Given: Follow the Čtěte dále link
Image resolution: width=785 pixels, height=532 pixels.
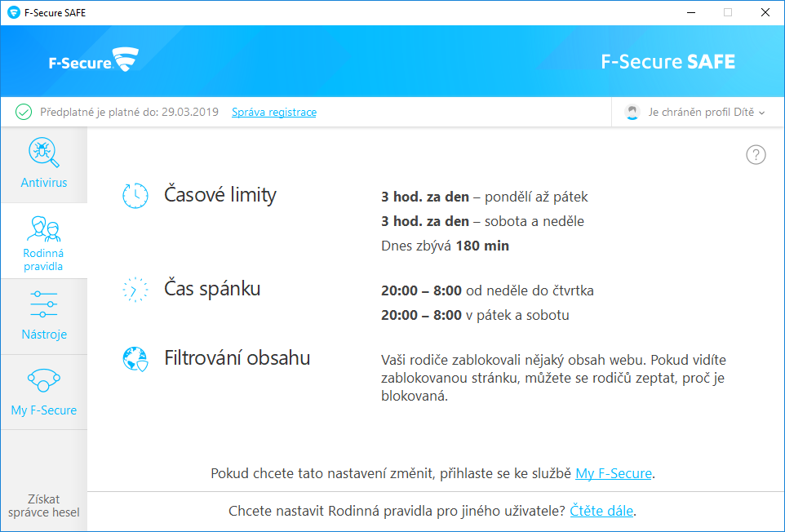Looking at the screenshot, I should 601,511.
